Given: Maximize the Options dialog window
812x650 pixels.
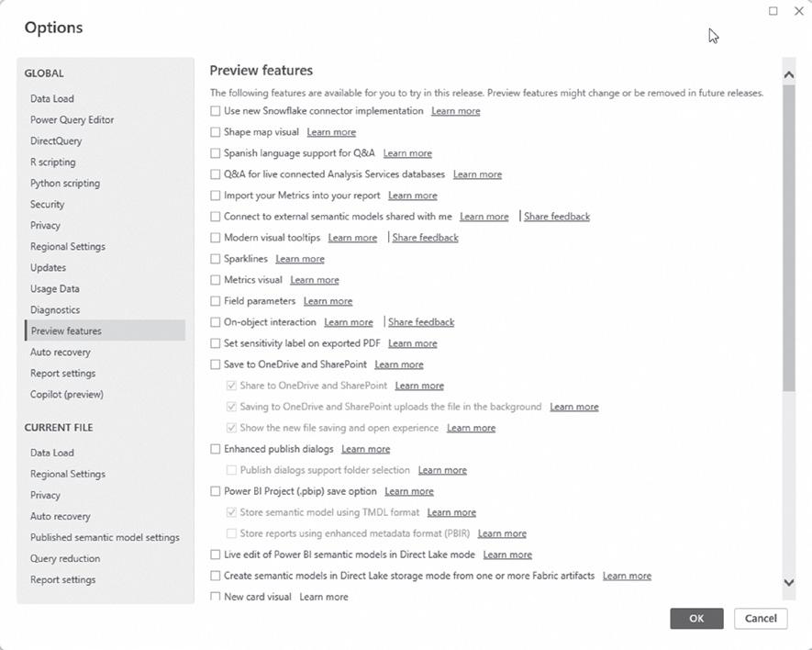Looking at the screenshot, I should coord(773,11).
